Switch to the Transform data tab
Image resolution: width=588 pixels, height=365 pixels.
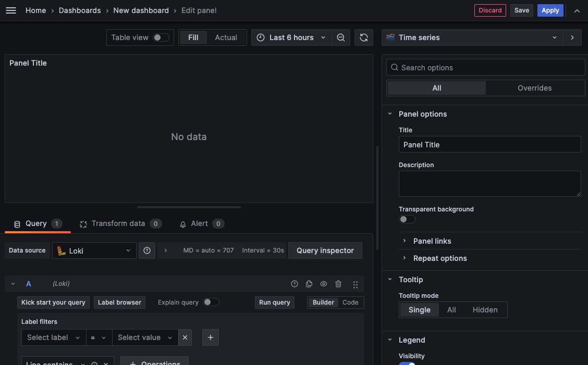pyautogui.click(x=118, y=223)
